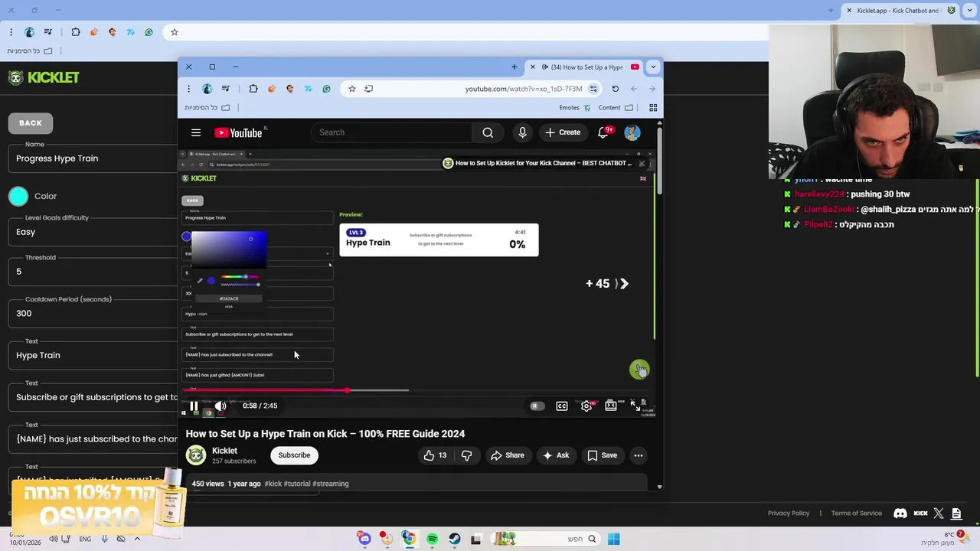Subscribe to the Kicklet channel
Screen dimensions: 980x551
(x=294, y=455)
